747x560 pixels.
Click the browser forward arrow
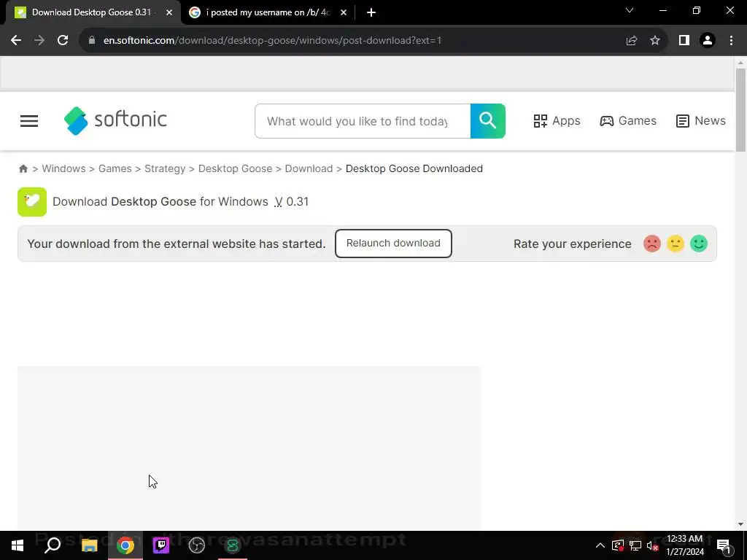tap(39, 41)
